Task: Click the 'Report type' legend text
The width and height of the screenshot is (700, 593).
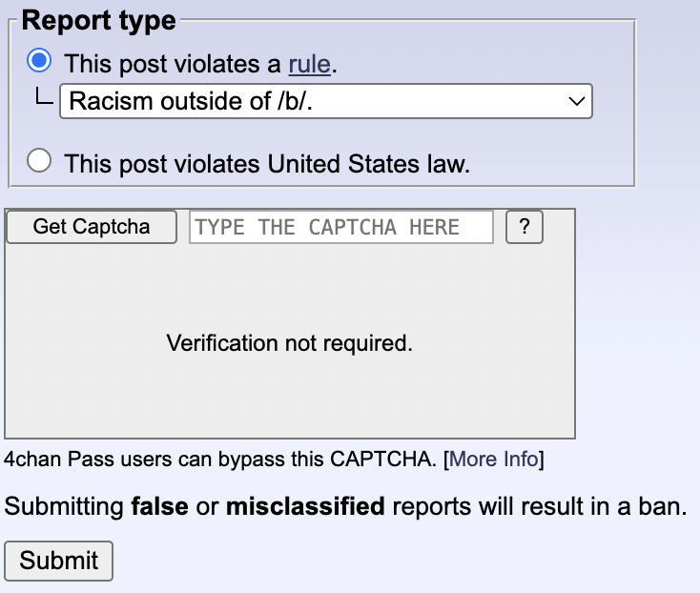Action: coord(98,21)
